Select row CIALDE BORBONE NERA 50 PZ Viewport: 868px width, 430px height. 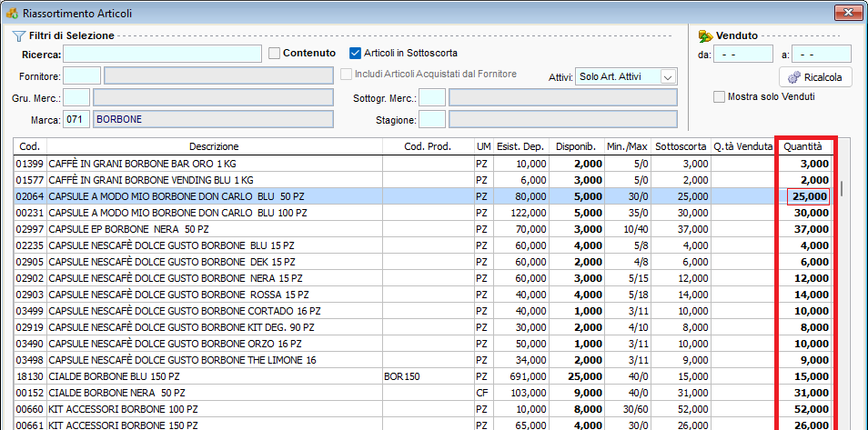423,393
